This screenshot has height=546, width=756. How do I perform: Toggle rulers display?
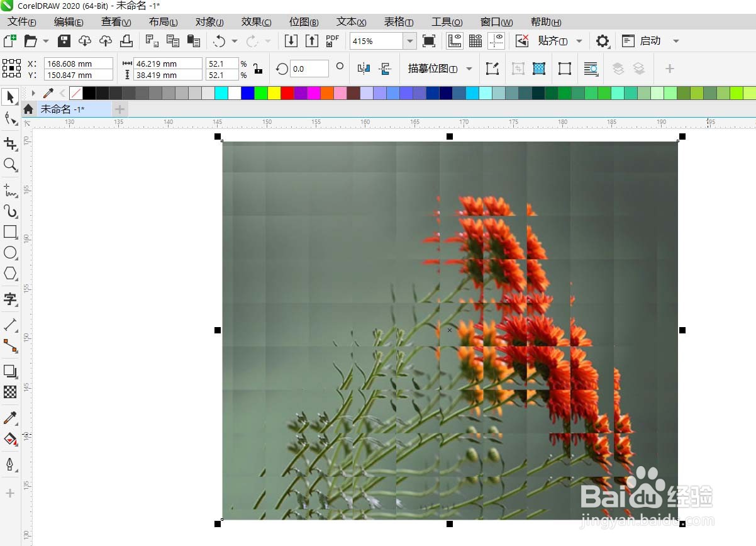(x=455, y=41)
